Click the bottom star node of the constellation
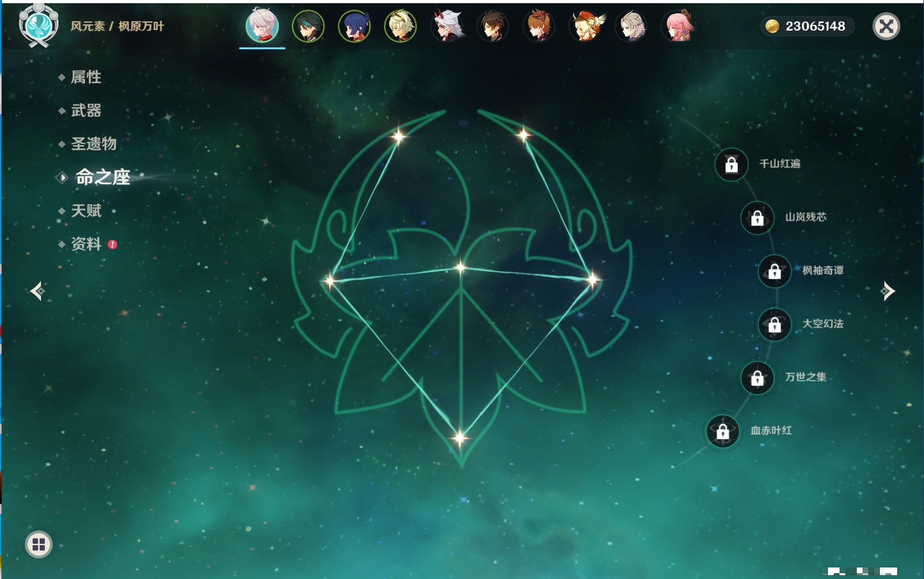The width and height of the screenshot is (924, 579). click(x=460, y=438)
